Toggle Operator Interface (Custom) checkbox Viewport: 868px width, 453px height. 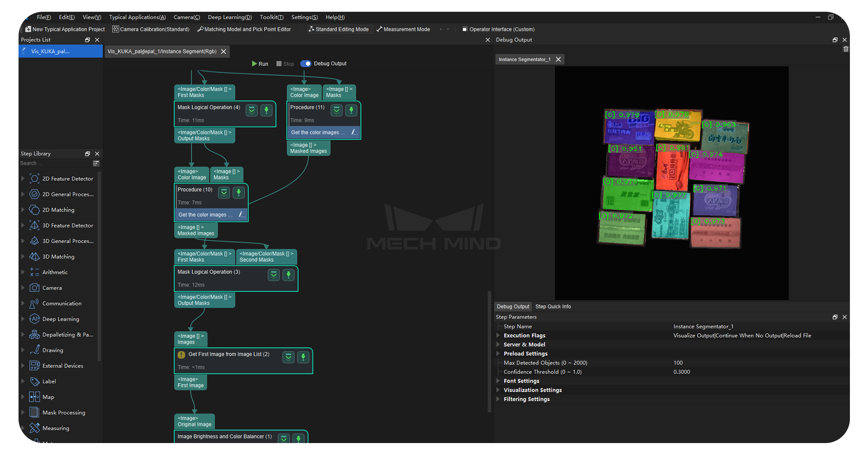[x=465, y=29]
